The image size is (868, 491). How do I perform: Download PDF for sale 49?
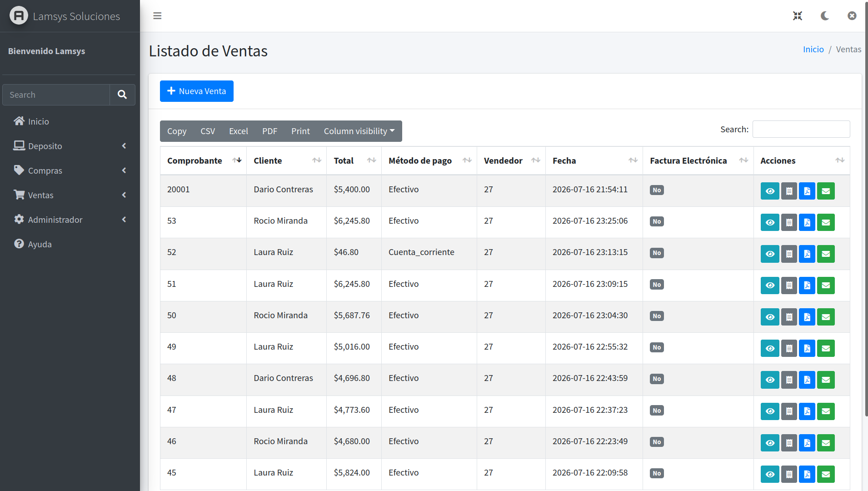tap(807, 348)
